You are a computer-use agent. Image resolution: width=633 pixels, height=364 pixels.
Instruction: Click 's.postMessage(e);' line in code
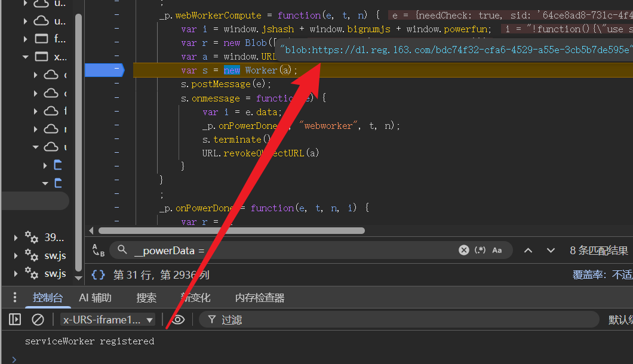tap(226, 84)
